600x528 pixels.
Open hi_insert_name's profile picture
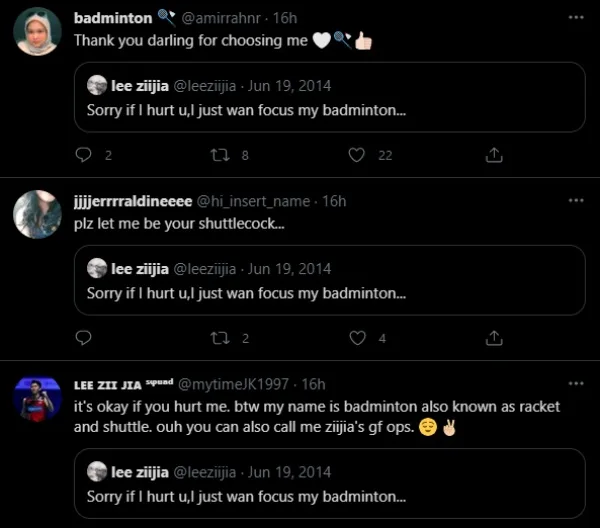click(x=37, y=214)
